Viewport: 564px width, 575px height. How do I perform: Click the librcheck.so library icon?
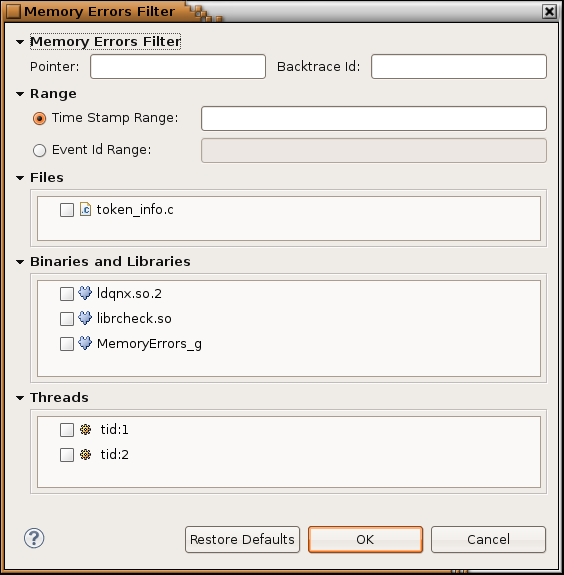[85, 318]
